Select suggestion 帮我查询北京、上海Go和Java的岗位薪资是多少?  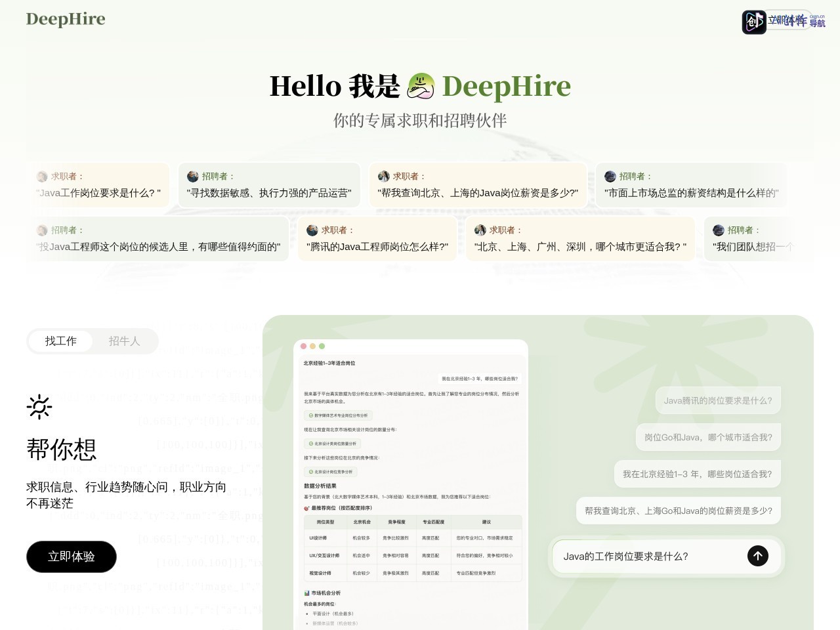point(678,511)
